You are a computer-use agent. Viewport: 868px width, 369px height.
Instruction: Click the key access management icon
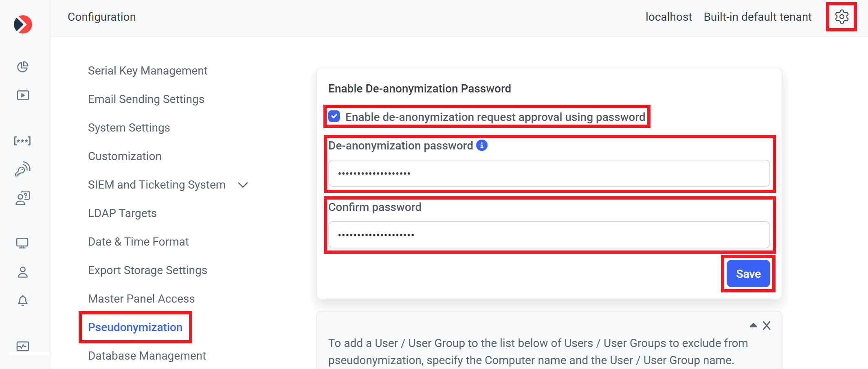click(23, 169)
